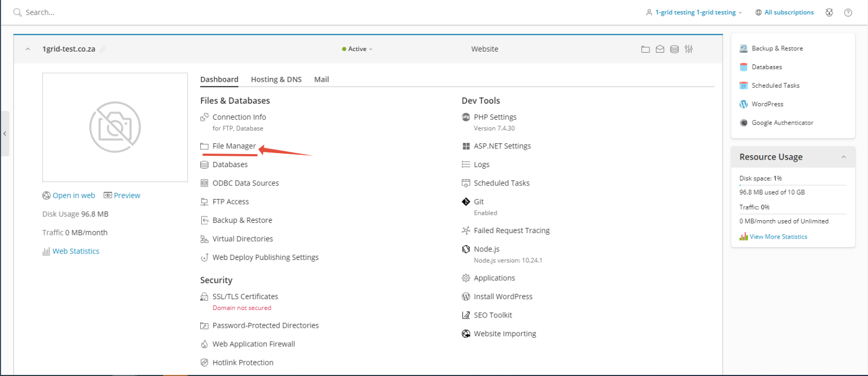Click the Disk space usage bar

point(793,185)
